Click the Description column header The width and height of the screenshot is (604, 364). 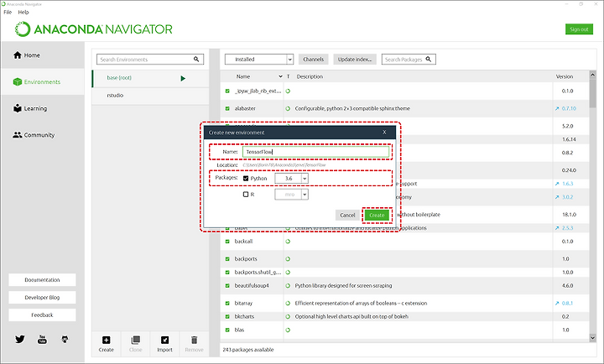pyautogui.click(x=310, y=76)
